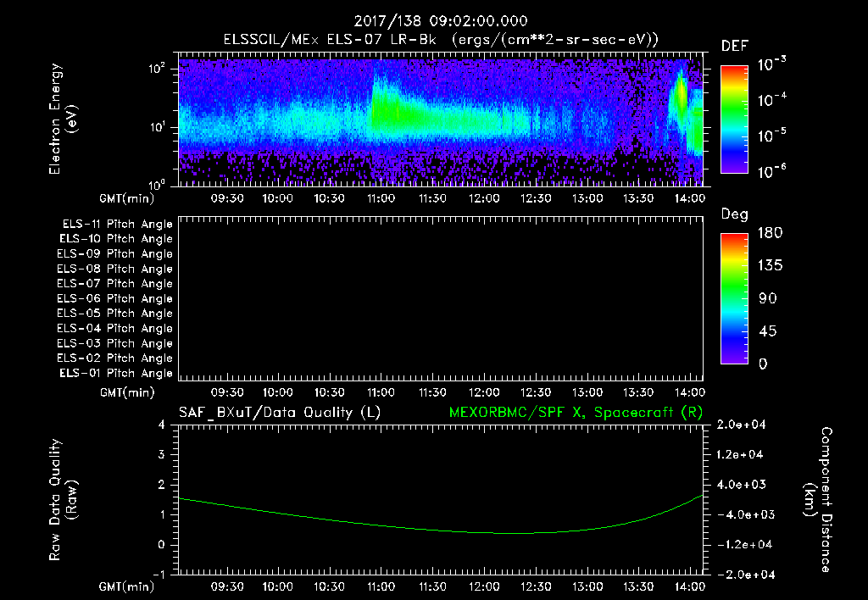Click the 14:00 tick label under the bottom plot
The width and height of the screenshot is (868, 600).
pyautogui.click(x=690, y=586)
